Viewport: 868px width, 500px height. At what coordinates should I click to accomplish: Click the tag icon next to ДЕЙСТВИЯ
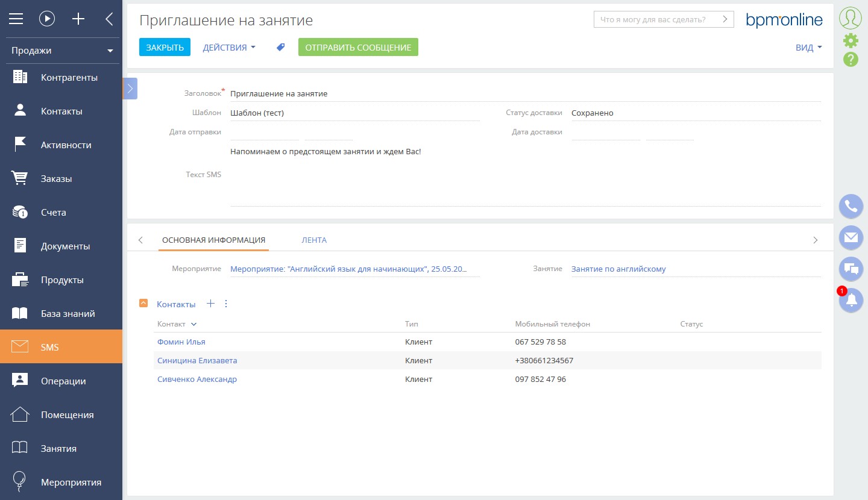(280, 46)
